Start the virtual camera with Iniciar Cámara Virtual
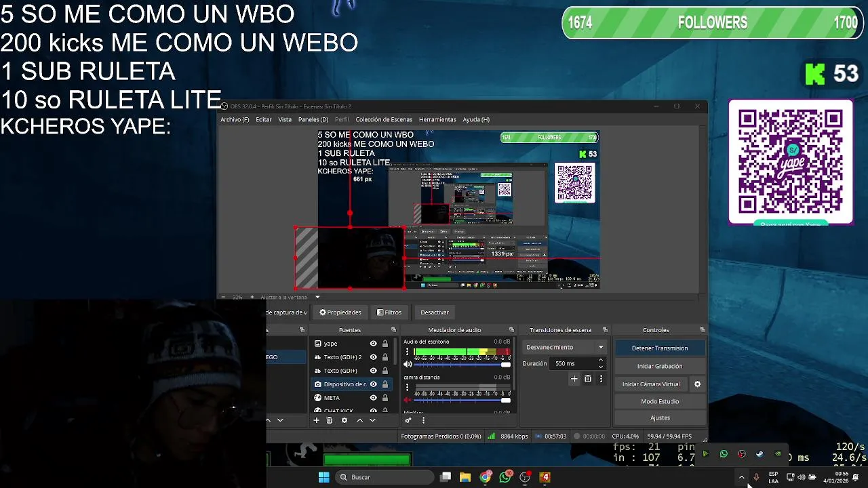868x488 pixels. pyautogui.click(x=651, y=384)
